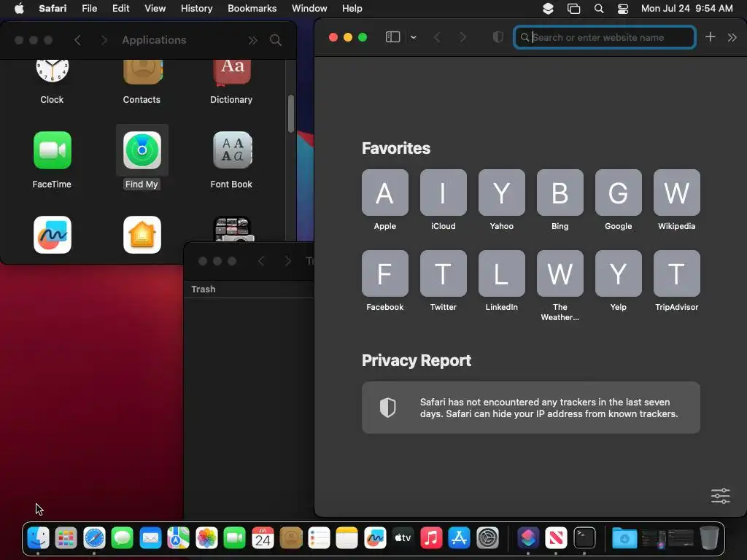This screenshot has height=560, width=747.
Task: Open The Weather Channel favorite tile
Action: [x=560, y=273]
